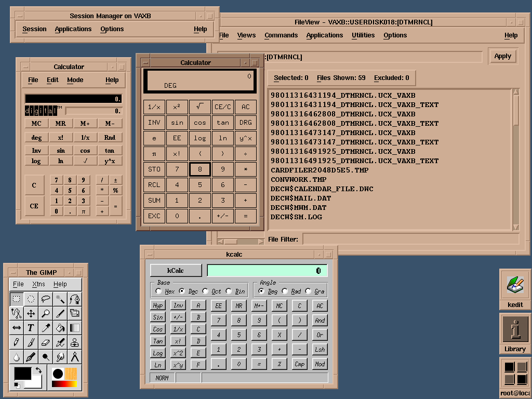Screen dimensions: 532x399
Task: Choose the Fuzzy Select magic wand tool
Action: 60,299
